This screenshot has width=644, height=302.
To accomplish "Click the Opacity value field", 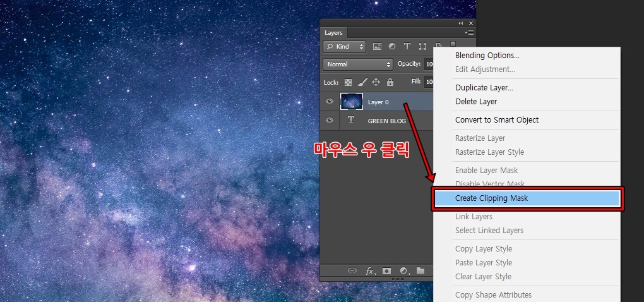I will 429,64.
